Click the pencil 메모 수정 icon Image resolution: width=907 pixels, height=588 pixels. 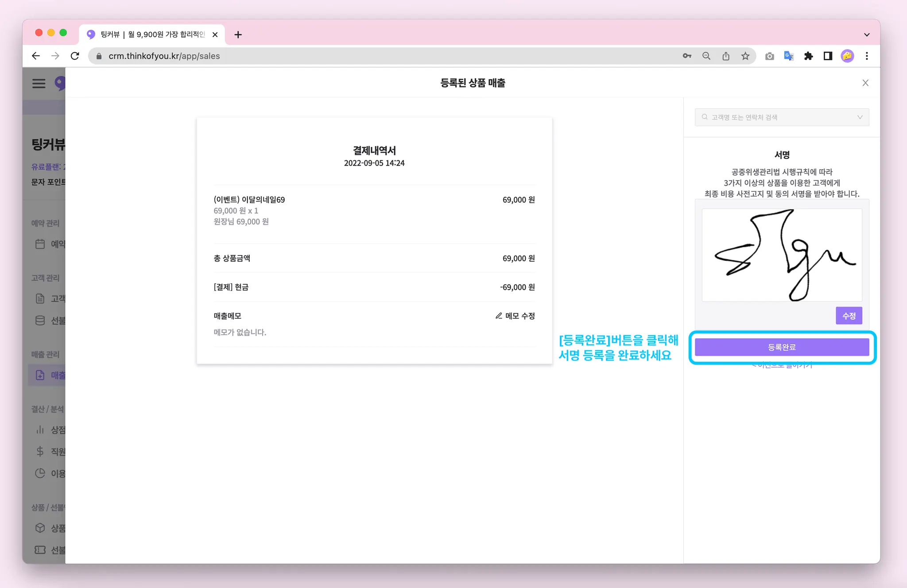click(499, 316)
